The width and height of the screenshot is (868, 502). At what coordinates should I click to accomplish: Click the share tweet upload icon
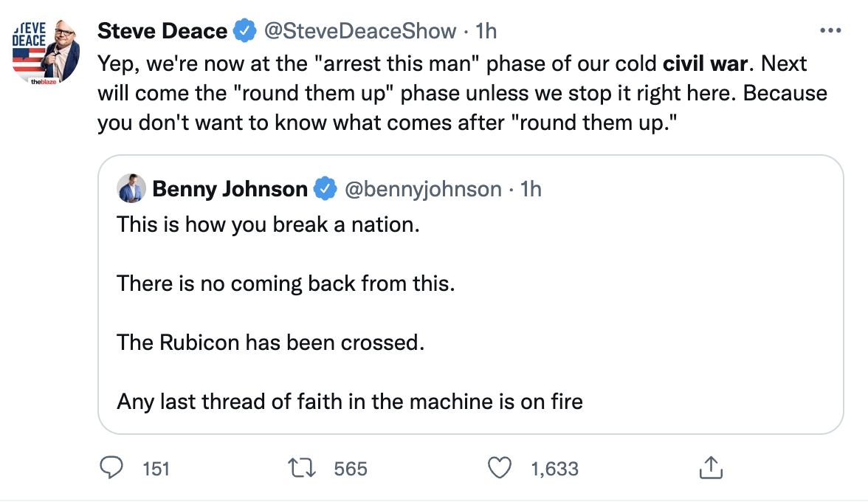(709, 467)
